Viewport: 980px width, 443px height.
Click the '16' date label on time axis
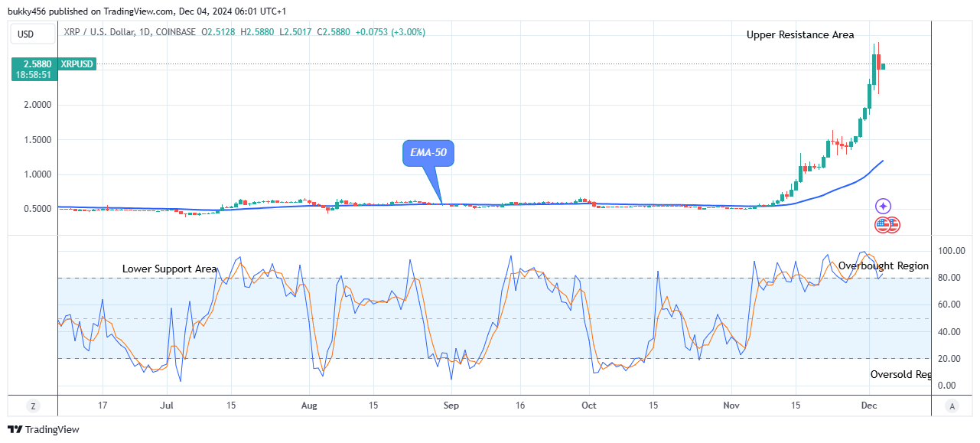click(520, 406)
